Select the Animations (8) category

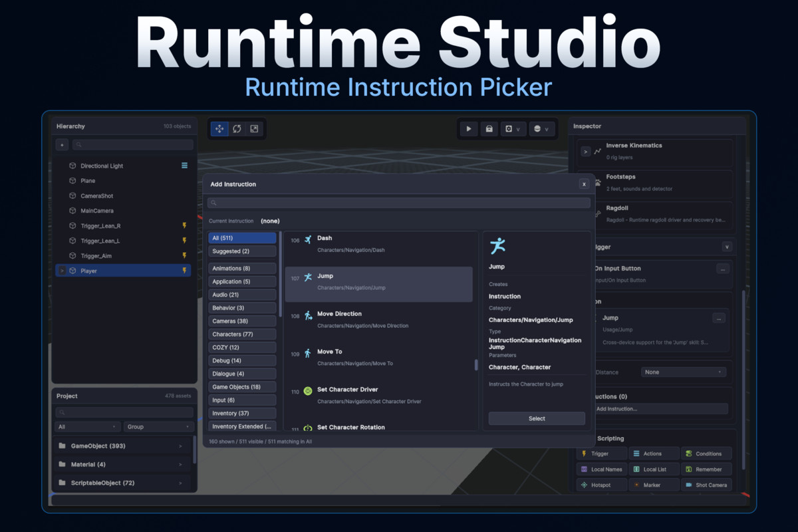242,269
